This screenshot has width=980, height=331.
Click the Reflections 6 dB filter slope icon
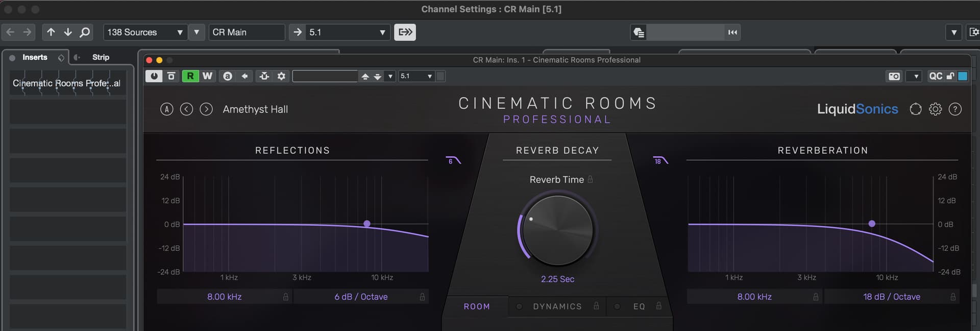coord(453,160)
